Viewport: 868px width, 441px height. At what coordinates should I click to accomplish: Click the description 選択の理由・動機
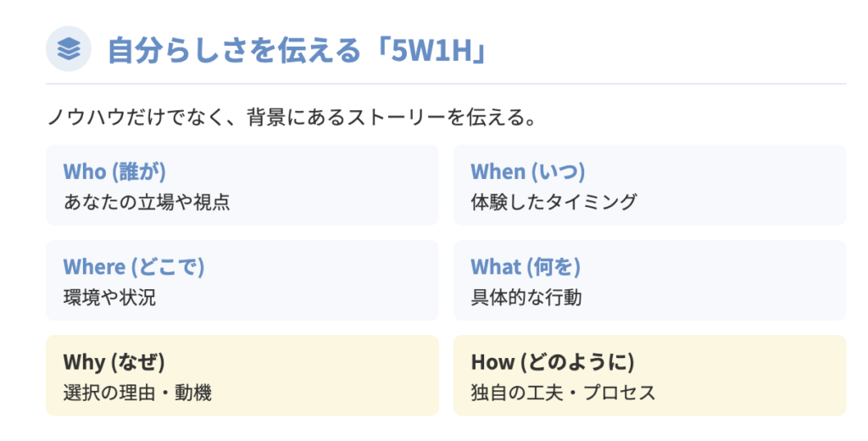137,393
